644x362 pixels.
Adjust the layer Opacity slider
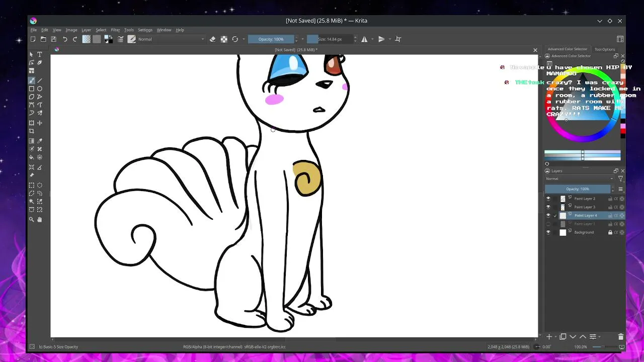[x=578, y=189]
